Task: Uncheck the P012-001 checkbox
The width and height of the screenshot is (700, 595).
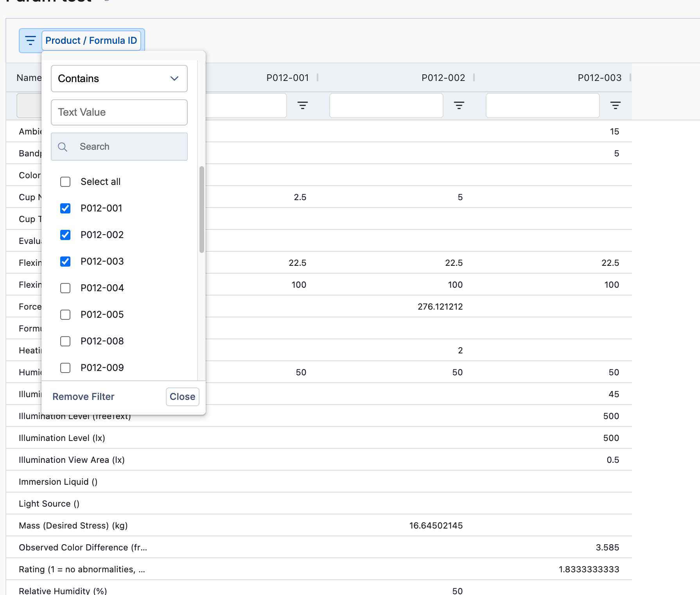Action: (65, 208)
